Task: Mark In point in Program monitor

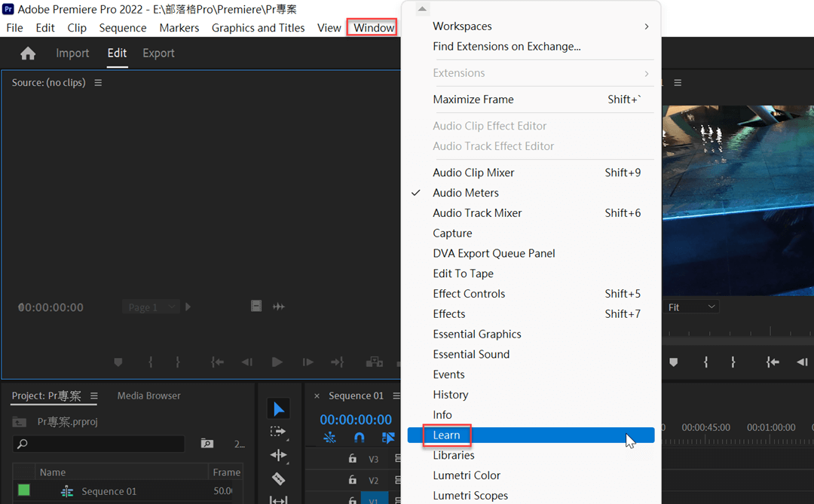Action: coord(705,362)
